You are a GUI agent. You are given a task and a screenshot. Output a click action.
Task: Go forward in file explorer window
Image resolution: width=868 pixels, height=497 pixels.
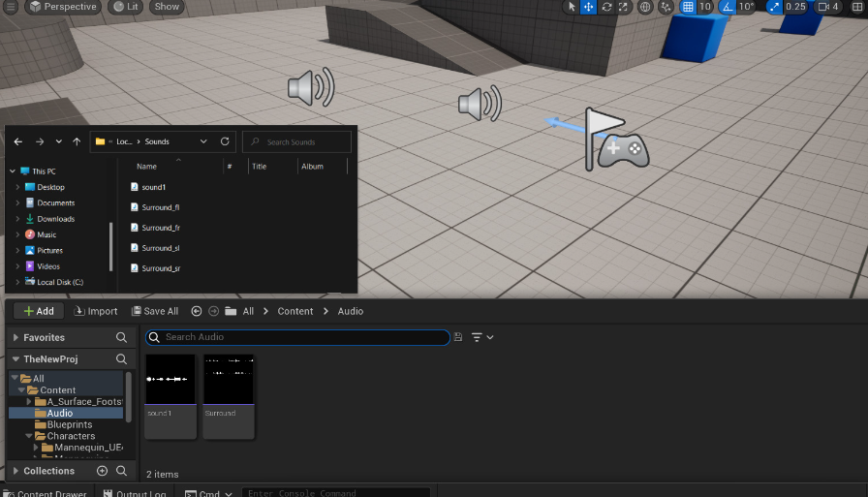point(40,141)
